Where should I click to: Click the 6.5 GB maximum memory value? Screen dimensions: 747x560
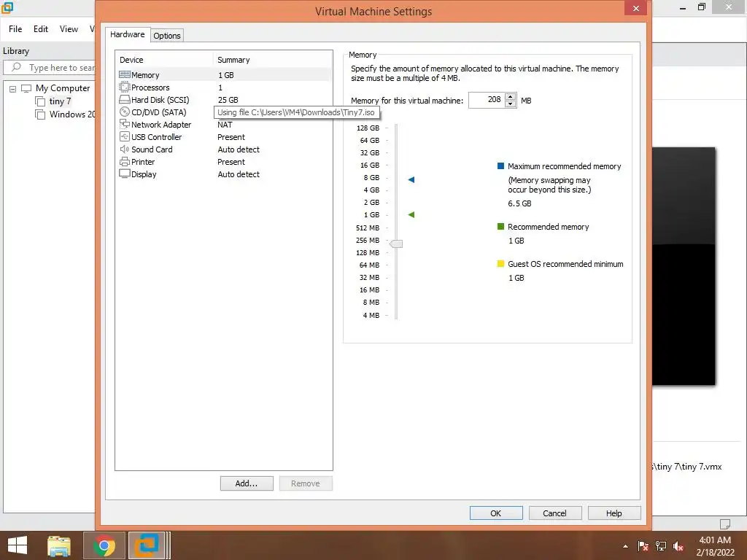tap(519, 203)
